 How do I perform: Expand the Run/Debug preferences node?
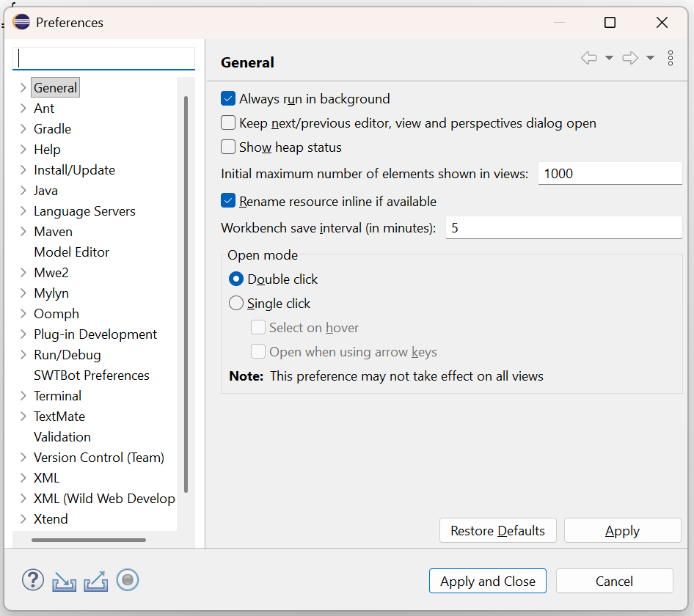pos(23,355)
